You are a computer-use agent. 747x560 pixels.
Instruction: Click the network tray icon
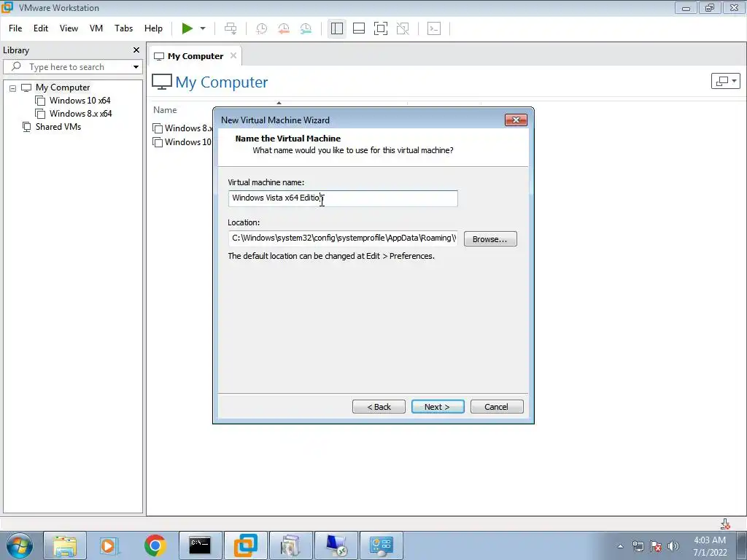coord(638,546)
